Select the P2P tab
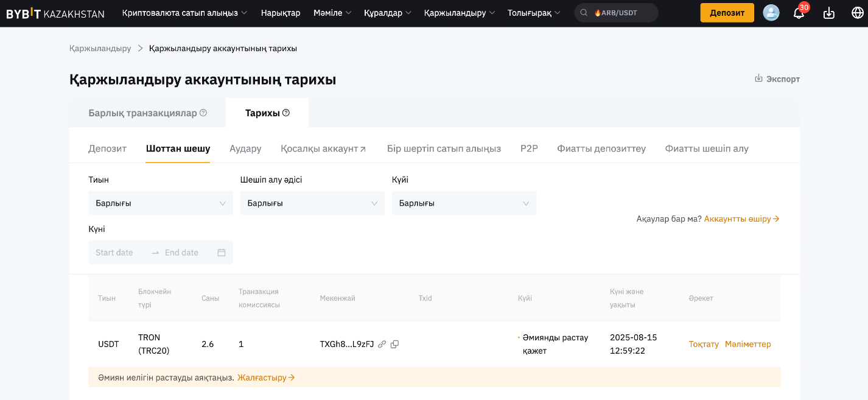Screen dimensions: 868x400 click(529, 149)
